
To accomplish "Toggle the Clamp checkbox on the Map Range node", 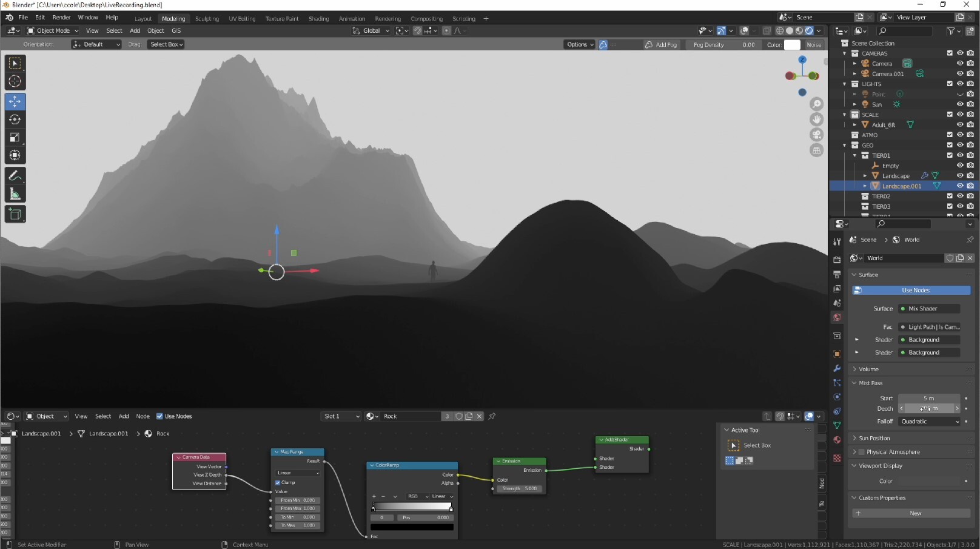I will [278, 483].
